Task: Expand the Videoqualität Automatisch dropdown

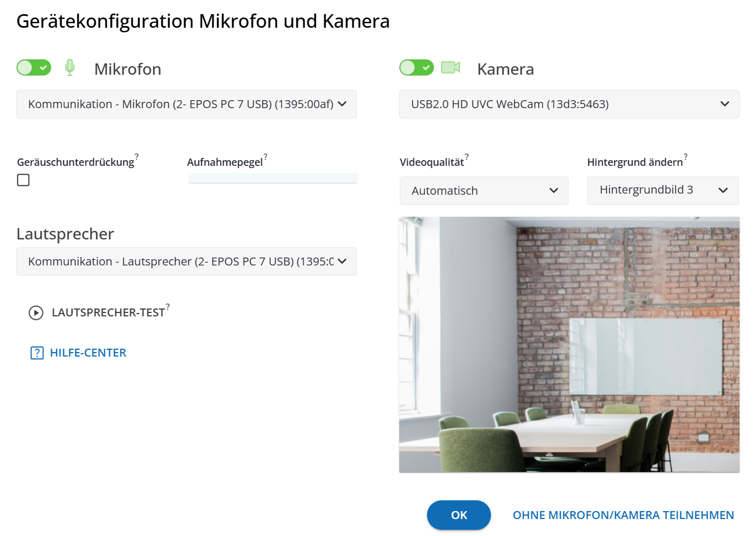Action: (x=484, y=191)
